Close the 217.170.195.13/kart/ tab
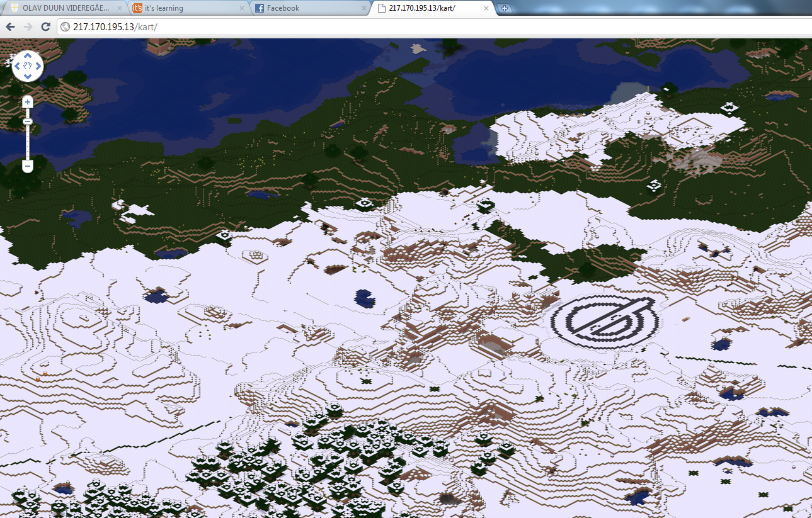This screenshot has width=812, height=518. point(486,8)
